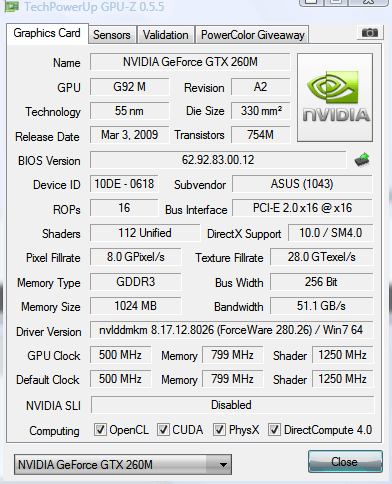Toggle the PhysX checkbox
The width and height of the screenshot is (392, 484).
pos(219,429)
